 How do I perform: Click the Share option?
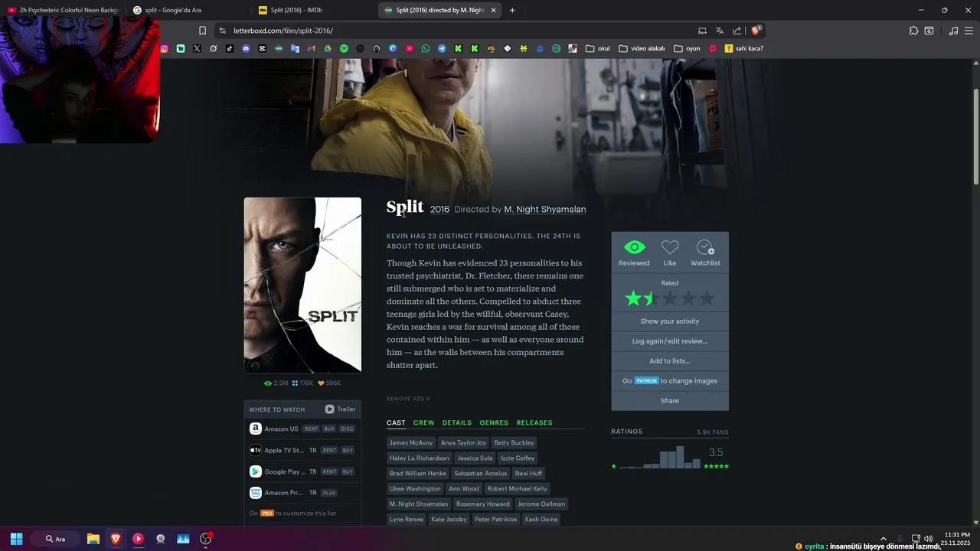[670, 401]
